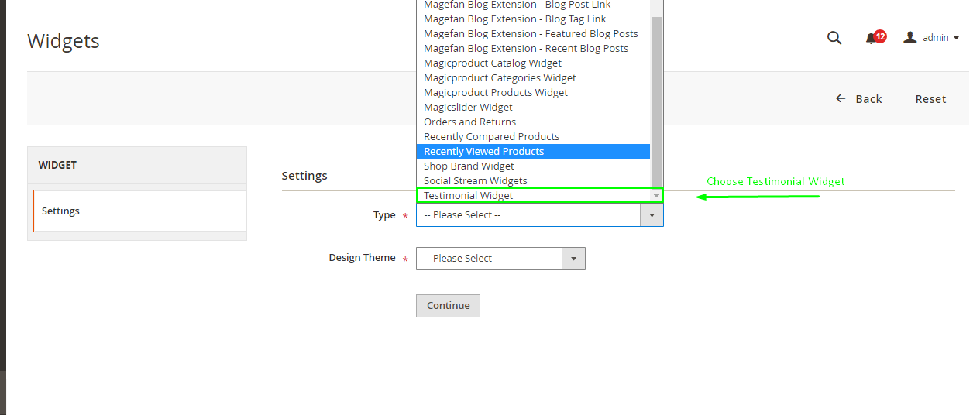Open the admin user account menu
The image size is (980, 415).
pyautogui.click(x=931, y=38)
